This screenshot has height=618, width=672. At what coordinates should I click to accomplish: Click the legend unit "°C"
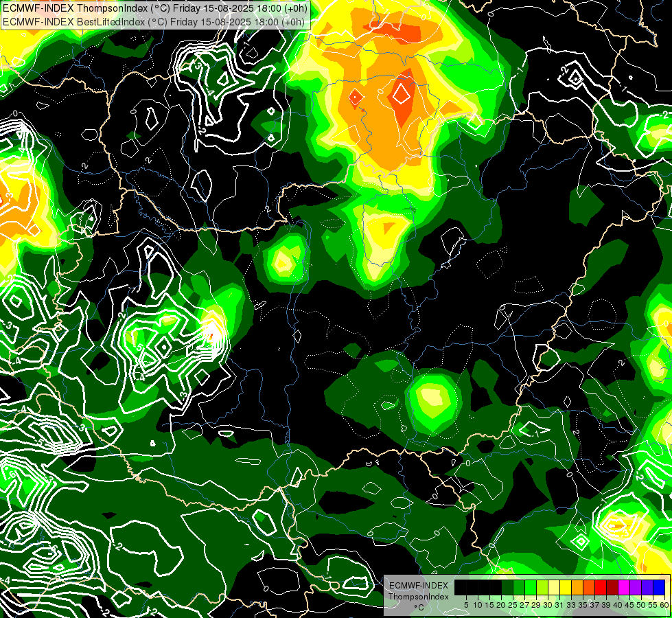point(419,607)
